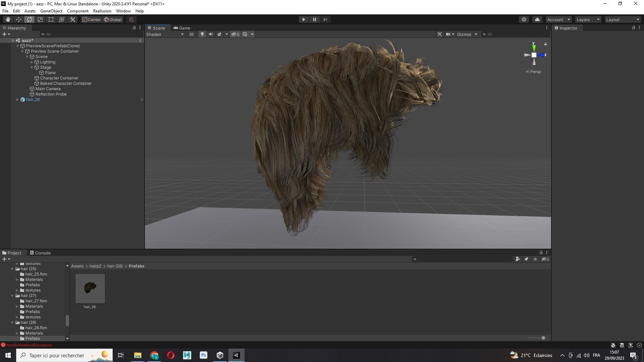Open File Explorer from the taskbar
This screenshot has width=644, height=362.
[x=138, y=355]
